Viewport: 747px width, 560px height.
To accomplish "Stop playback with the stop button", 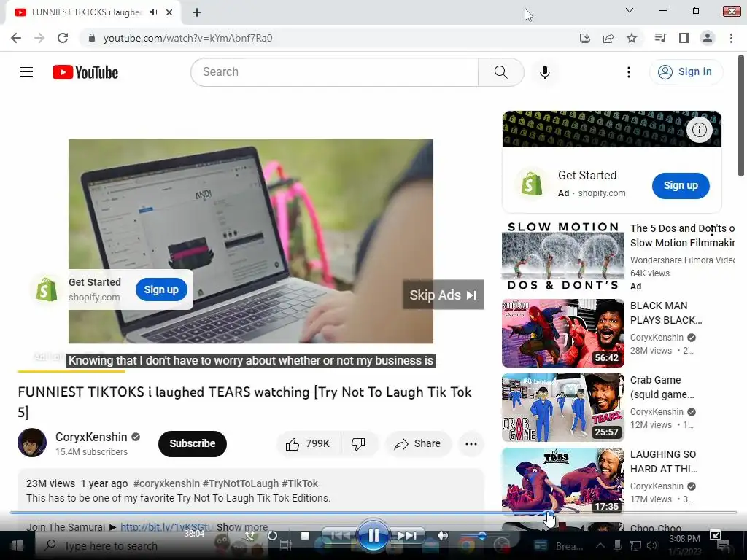I will click(306, 536).
